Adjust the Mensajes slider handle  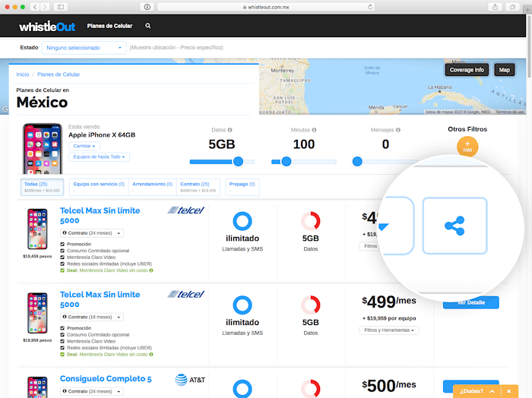click(x=357, y=162)
